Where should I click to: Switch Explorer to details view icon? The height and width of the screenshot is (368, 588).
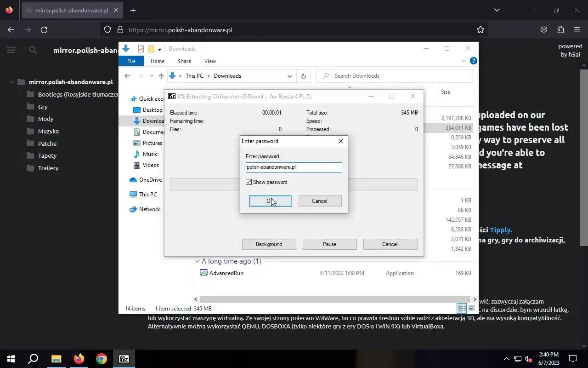pos(462,308)
